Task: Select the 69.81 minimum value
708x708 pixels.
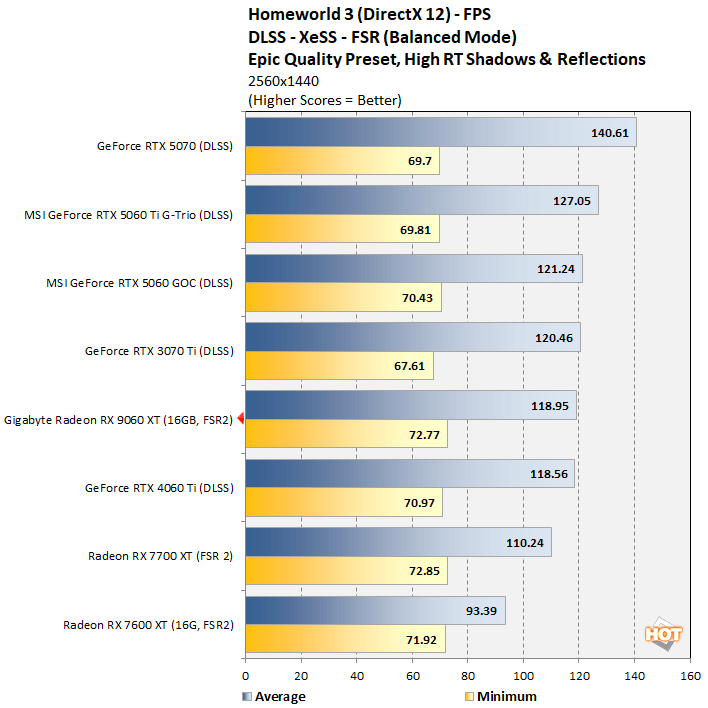Action: [415, 230]
